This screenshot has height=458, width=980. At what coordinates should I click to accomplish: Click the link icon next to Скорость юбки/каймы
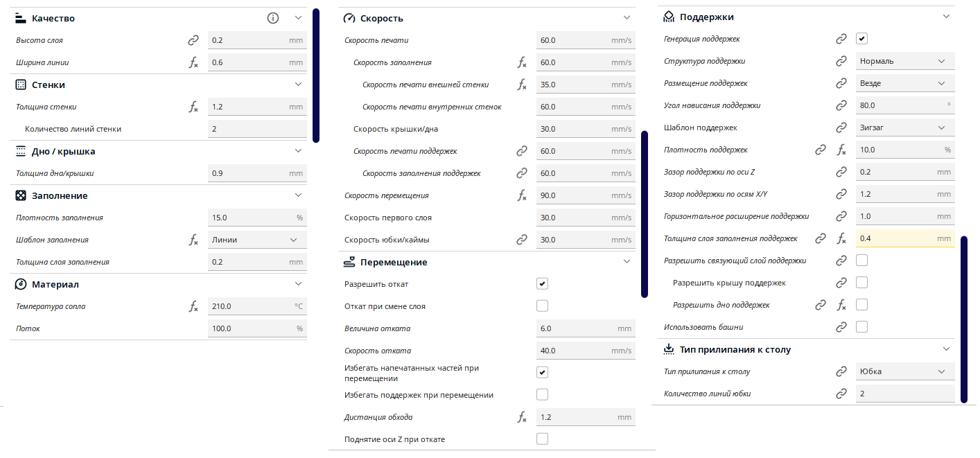coord(522,240)
